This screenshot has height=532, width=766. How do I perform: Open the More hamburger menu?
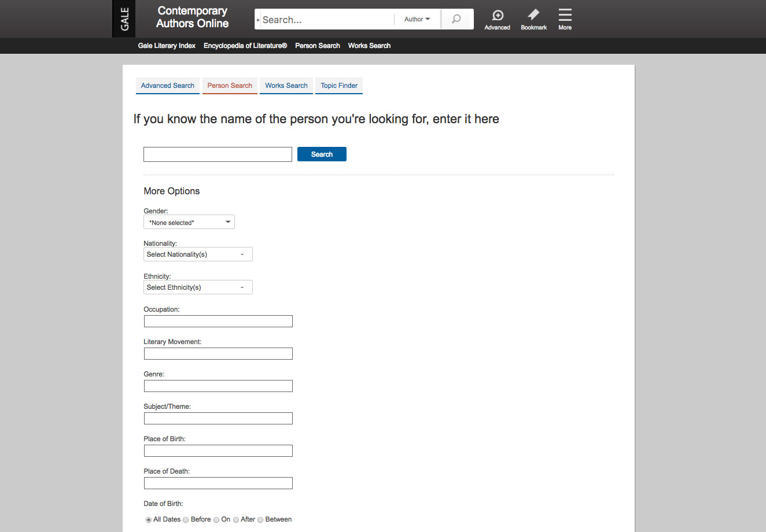[x=565, y=20]
